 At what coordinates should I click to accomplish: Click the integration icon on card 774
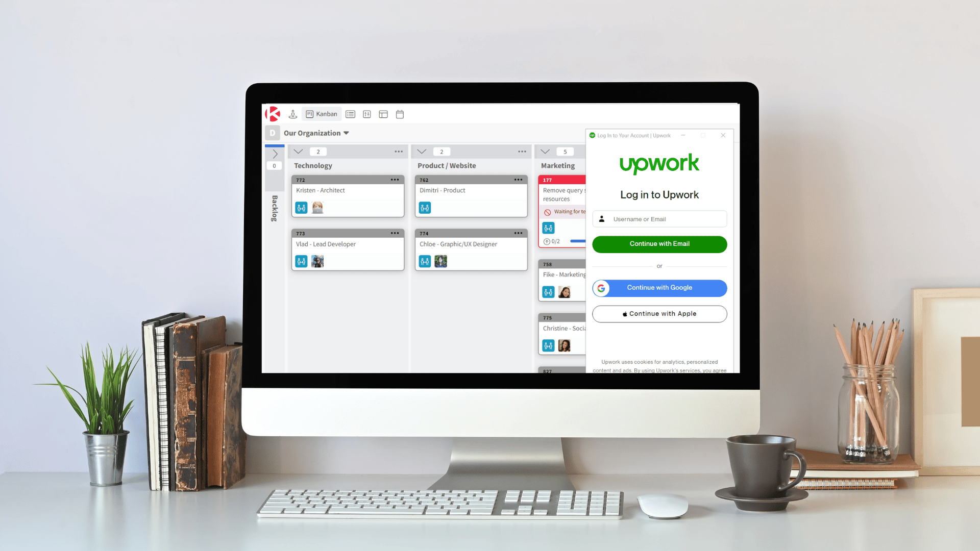(425, 261)
